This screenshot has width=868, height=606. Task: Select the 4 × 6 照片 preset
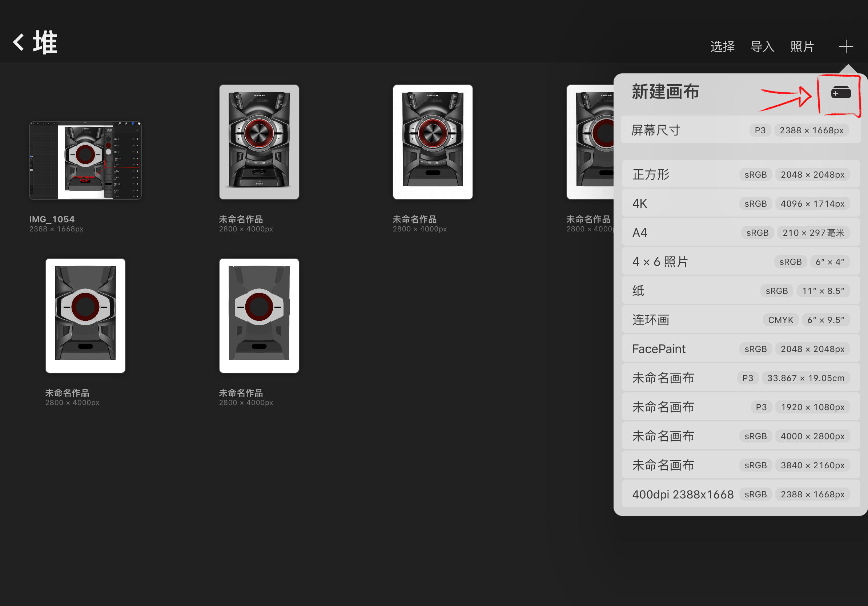pyautogui.click(x=737, y=261)
